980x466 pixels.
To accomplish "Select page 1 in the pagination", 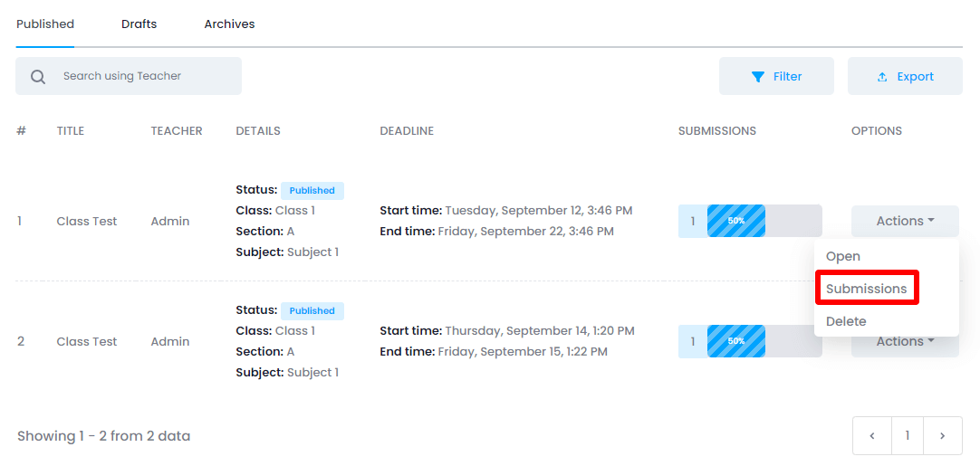I will pos(908,436).
